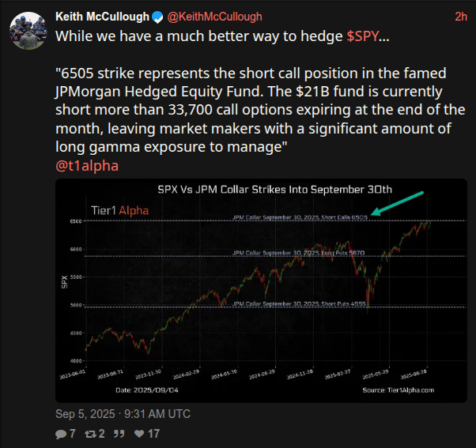Open the $SPY cashtag link
Image resolution: width=476 pixels, height=448 pixels.
362,36
